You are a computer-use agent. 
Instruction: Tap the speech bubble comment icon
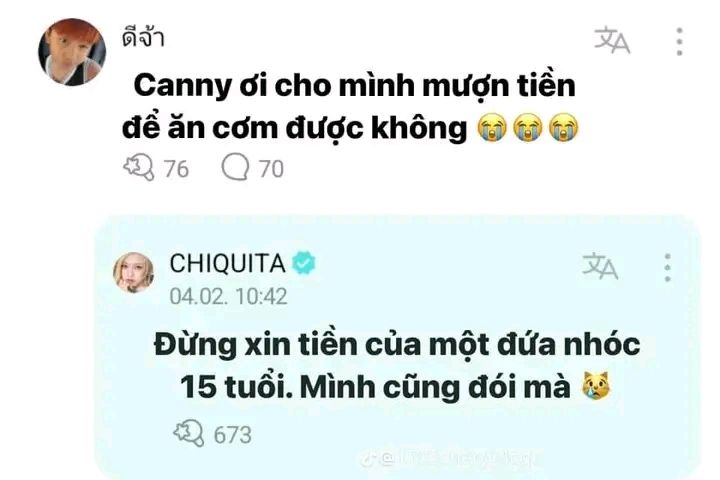click(236, 167)
